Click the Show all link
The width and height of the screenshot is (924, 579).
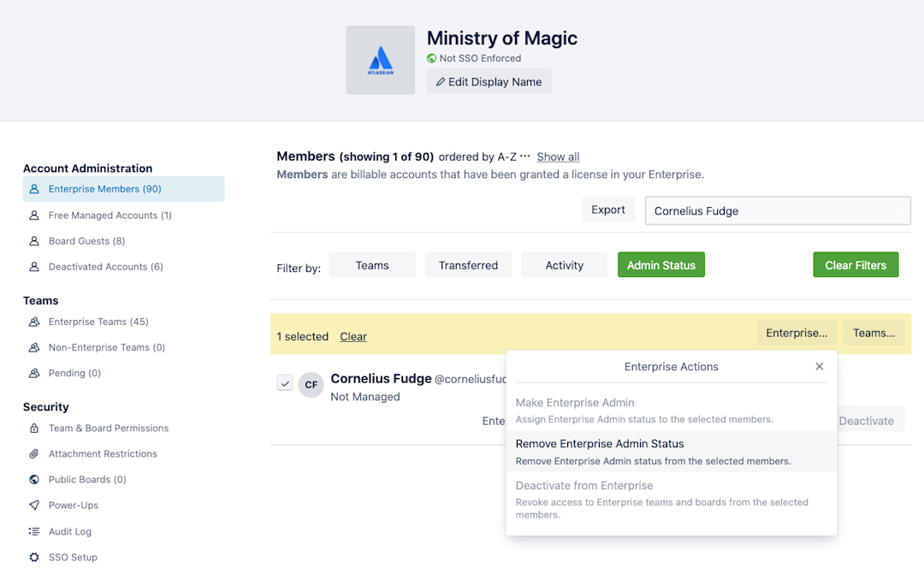(558, 157)
